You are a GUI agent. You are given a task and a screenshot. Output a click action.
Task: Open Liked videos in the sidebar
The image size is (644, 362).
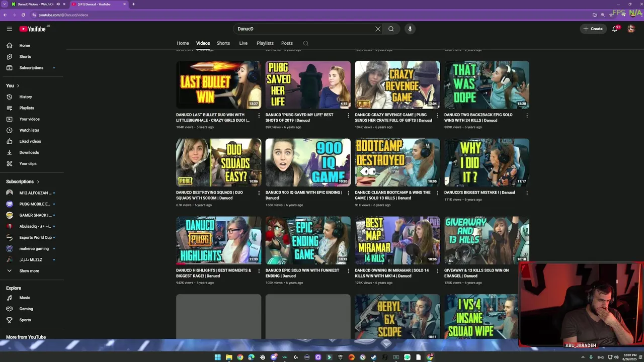(33, 141)
